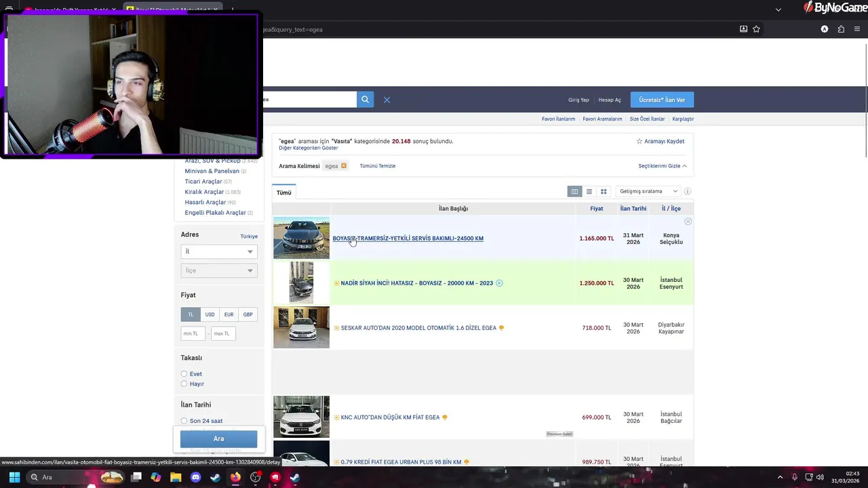Click the blue search magnifier button
This screenshot has height=488, width=868.
coord(365,100)
